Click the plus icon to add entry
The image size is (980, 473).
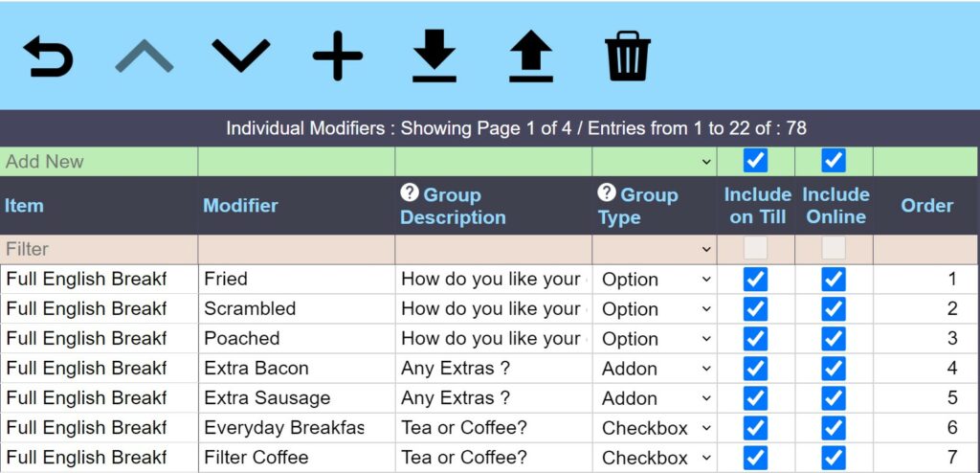tap(338, 56)
